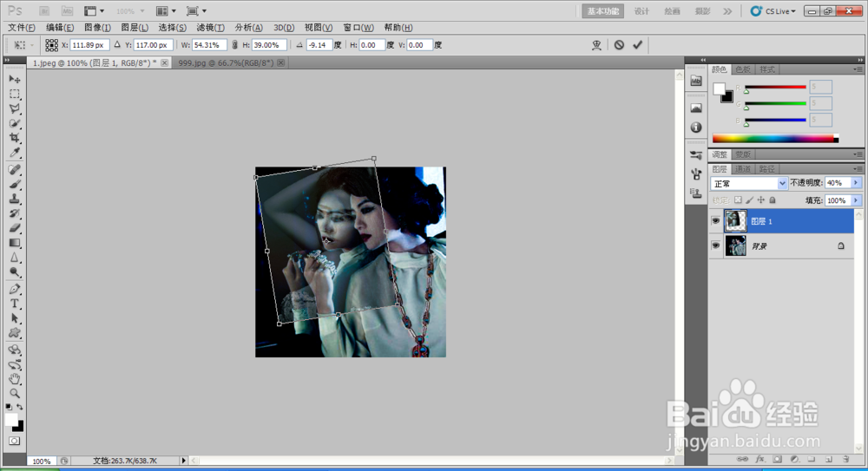
Task: Swap foreground and background colors
Action: coord(20,407)
